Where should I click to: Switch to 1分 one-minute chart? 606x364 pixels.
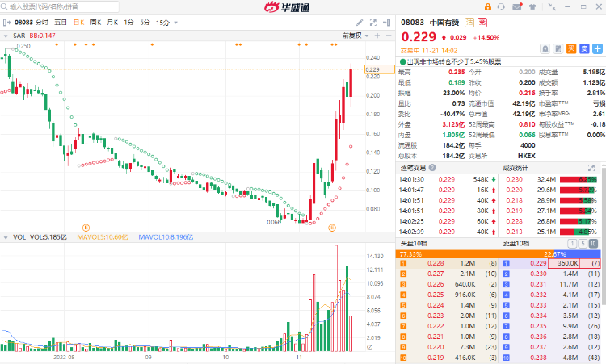pos(128,23)
